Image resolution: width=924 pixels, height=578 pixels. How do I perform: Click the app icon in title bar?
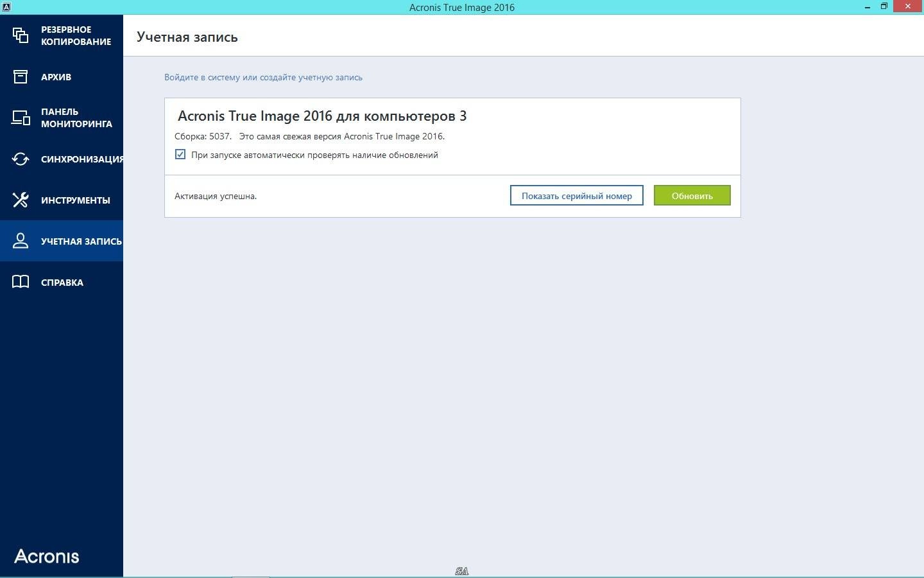point(6,7)
